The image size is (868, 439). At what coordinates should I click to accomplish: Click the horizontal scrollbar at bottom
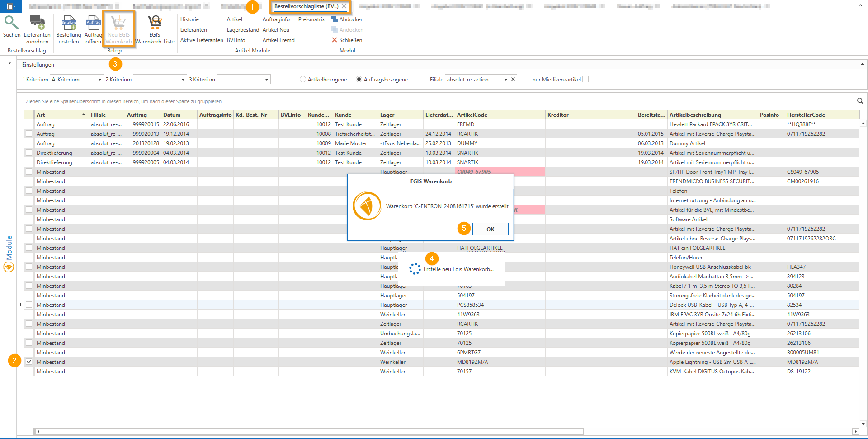[x=312, y=431]
